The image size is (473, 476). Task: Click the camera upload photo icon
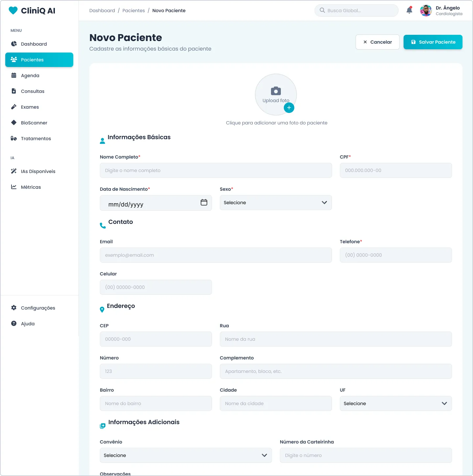[276, 91]
